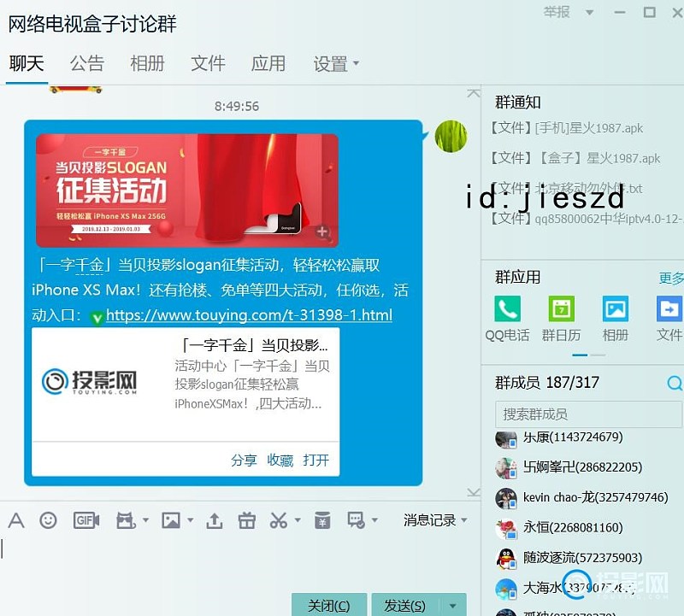Click the send picture icon

pos(171,520)
